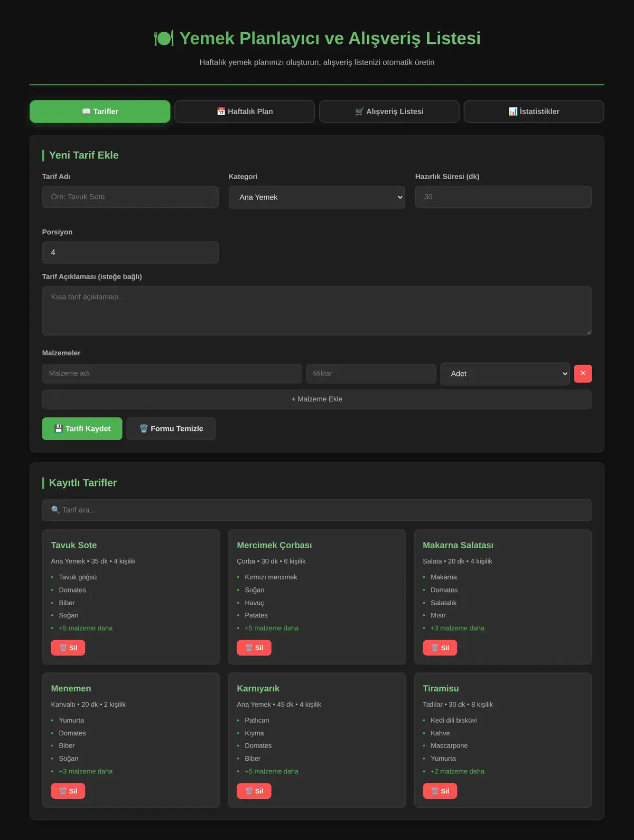Click the Tavuk Sote recipe title
Viewport: 634px width, 840px height.
(74, 545)
